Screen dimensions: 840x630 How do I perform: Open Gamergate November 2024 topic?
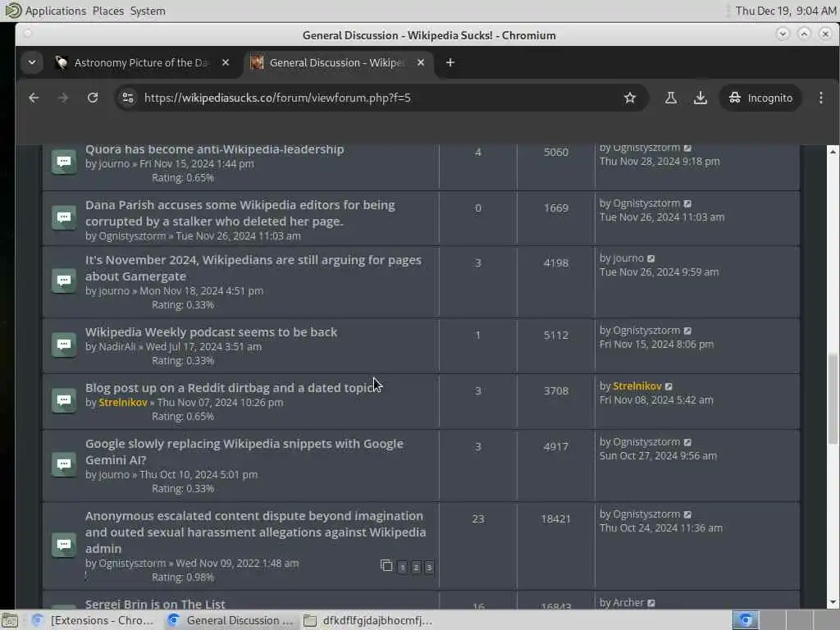[x=253, y=268]
